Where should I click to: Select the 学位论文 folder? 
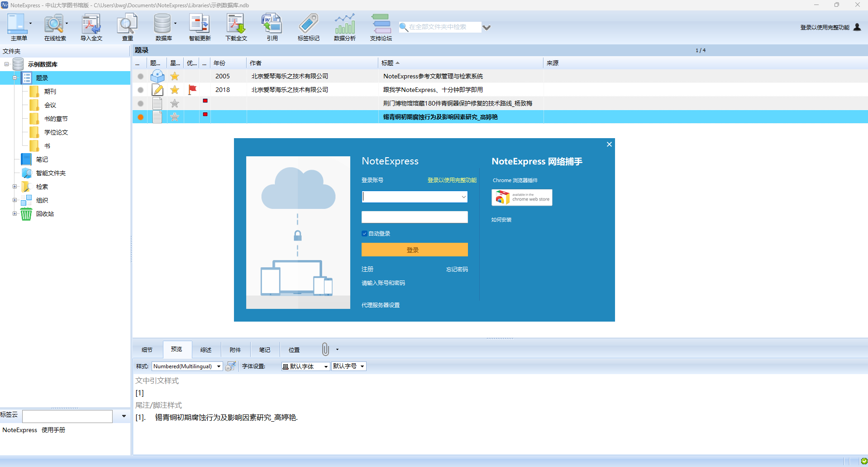[x=56, y=132]
